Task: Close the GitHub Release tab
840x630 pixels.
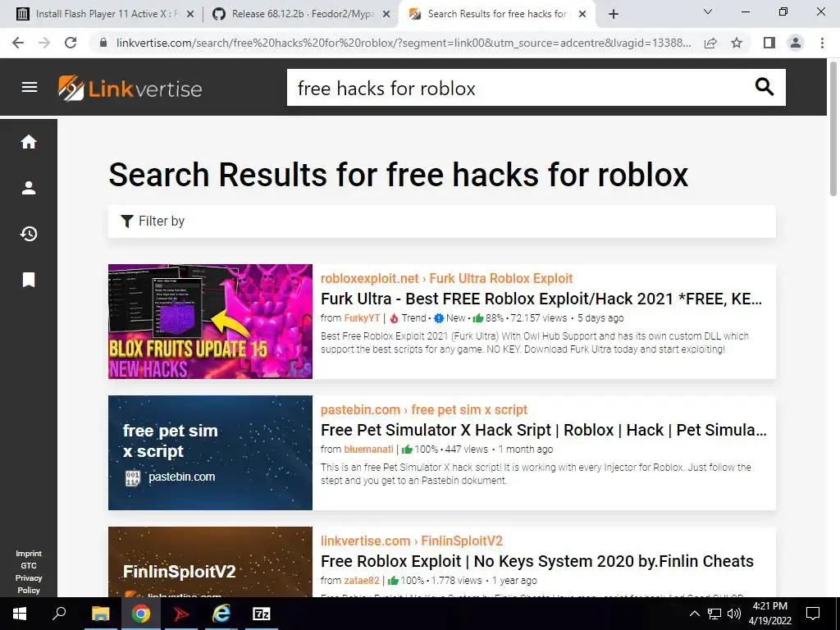Action: point(386,15)
